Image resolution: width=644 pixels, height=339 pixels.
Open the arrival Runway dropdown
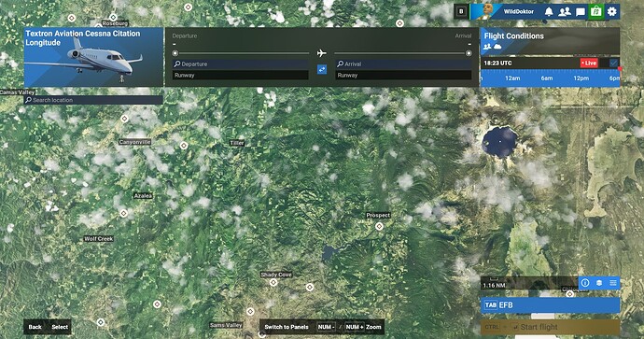(x=403, y=76)
